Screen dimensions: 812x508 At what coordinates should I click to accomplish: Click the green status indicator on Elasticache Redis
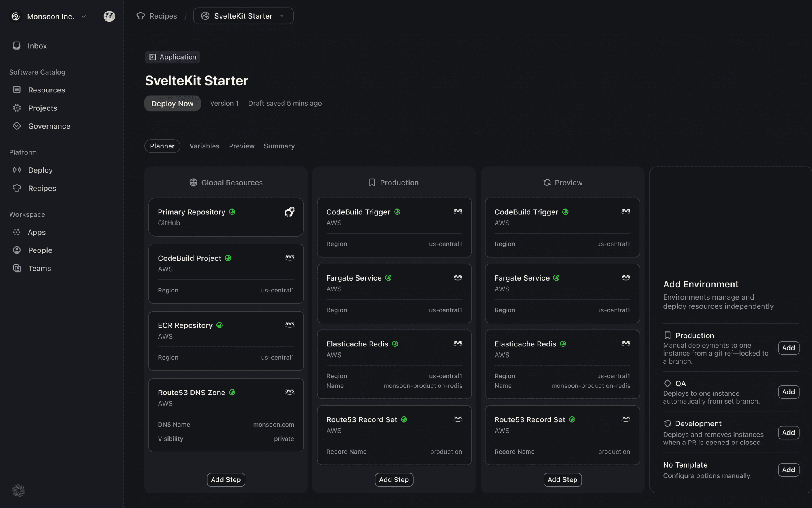pyautogui.click(x=396, y=344)
